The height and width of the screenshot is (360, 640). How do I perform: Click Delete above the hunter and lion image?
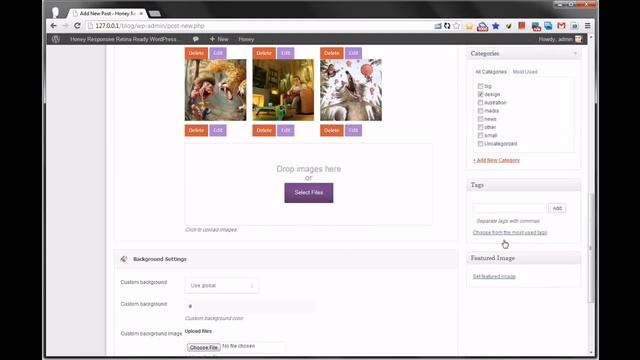[x=196, y=53]
